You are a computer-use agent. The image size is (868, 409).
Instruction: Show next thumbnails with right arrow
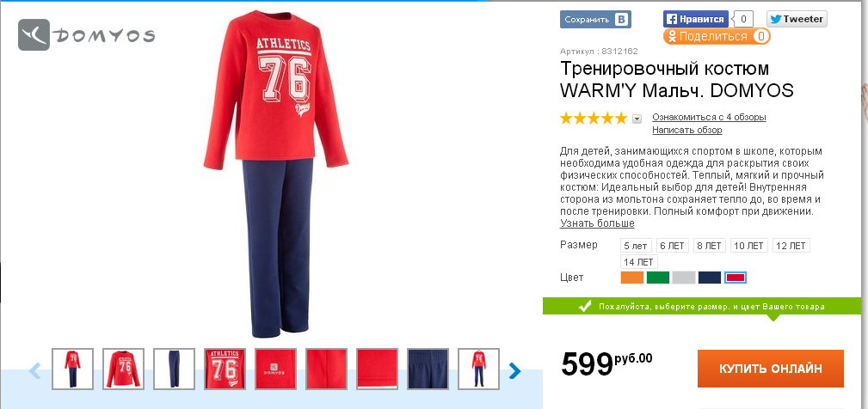tap(514, 370)
